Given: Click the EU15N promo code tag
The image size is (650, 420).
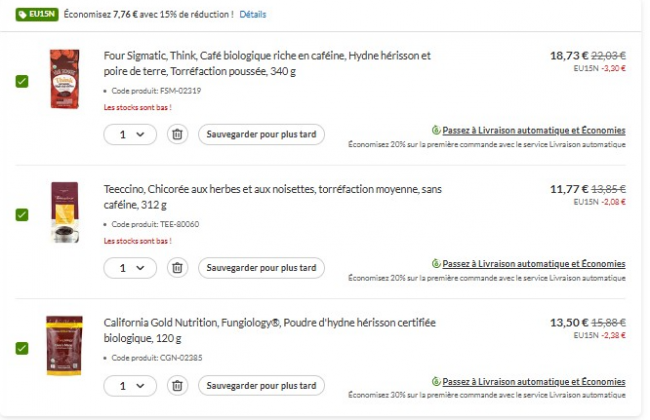Looking at the screenshot, I should [x=36, y=15].
